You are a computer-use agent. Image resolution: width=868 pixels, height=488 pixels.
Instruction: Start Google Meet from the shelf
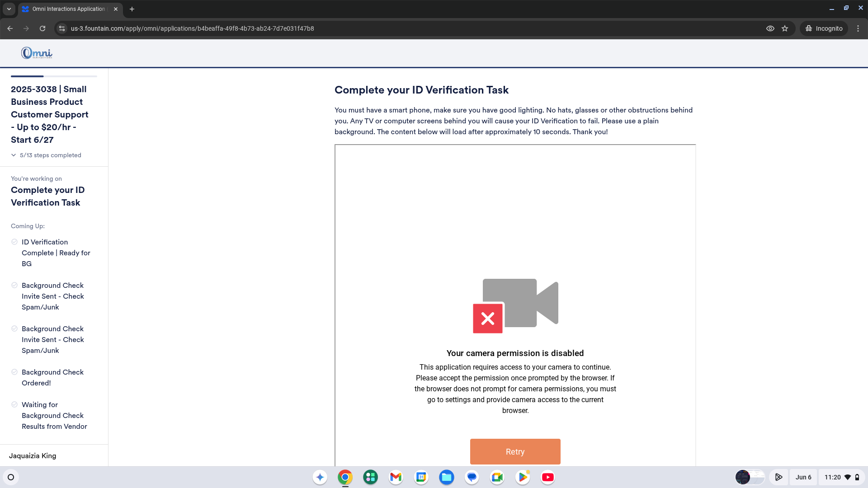(497, 477)
